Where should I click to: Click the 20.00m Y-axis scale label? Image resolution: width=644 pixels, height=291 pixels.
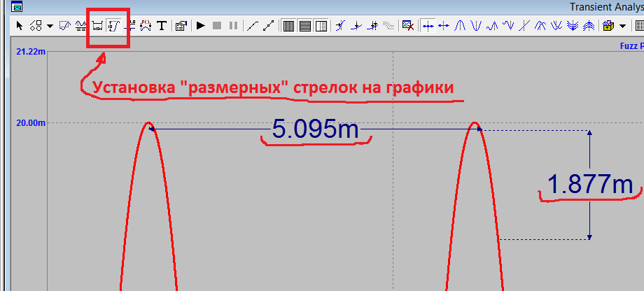31,123
